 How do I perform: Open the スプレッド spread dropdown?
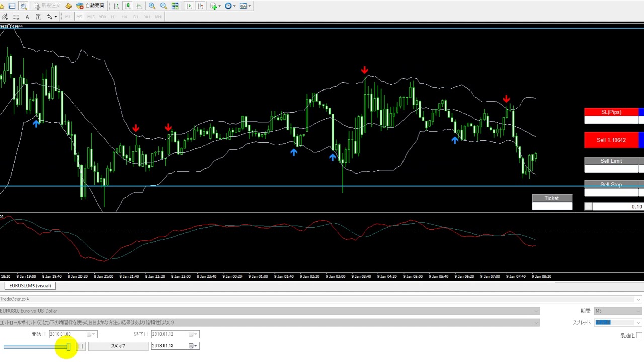(x=617, y=322)
